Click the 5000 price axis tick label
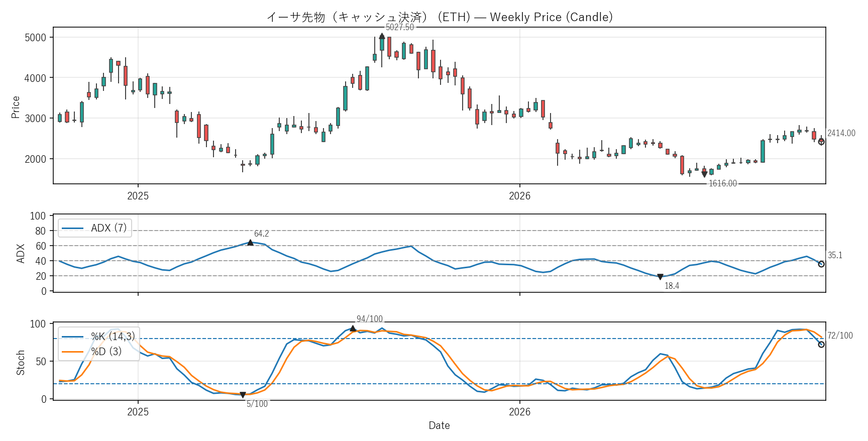 pos(35,38)
